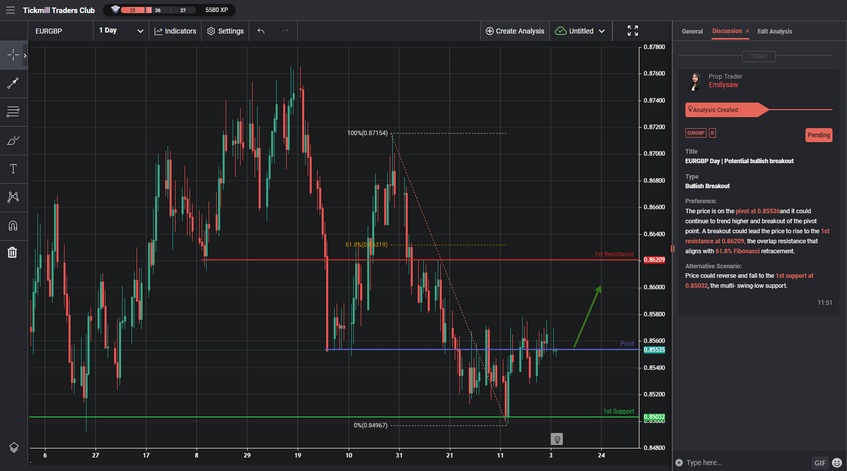The image size is (847, 471).
Task: Click the Tickmill Traders Club title
Action: coord(58,10)
